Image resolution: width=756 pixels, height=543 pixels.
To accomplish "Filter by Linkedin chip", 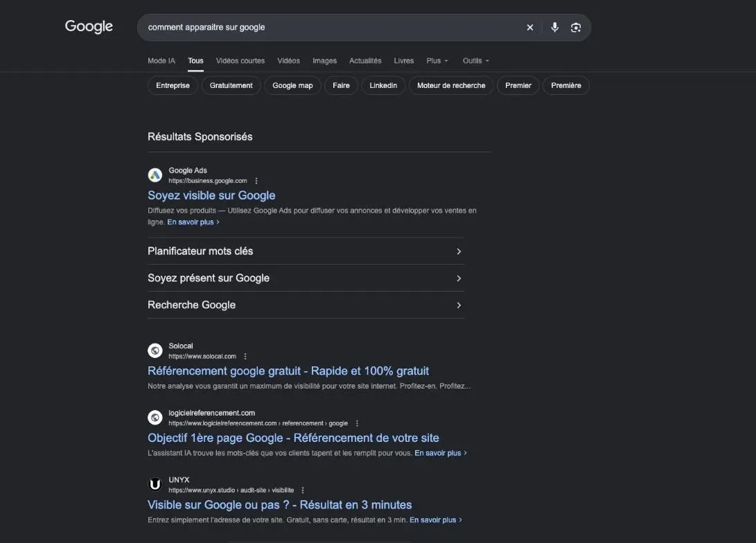I will coord(383,85).
